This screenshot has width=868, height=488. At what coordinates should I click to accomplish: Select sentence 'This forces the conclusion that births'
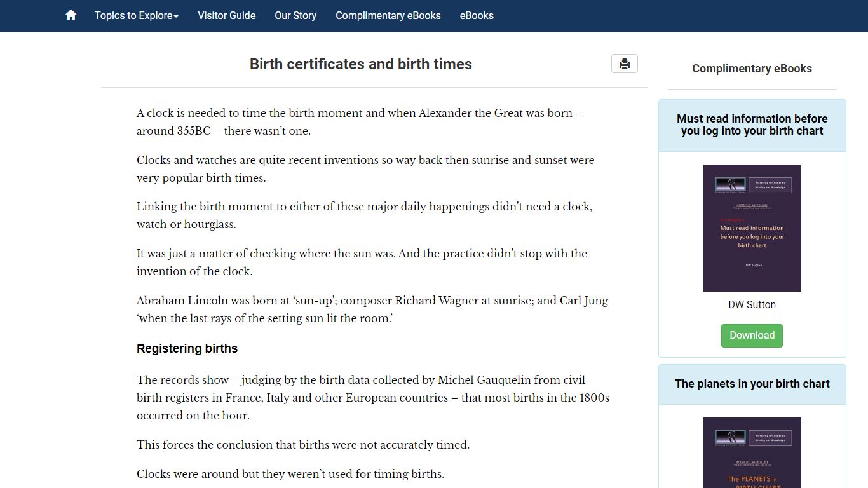tap(303, 445)
